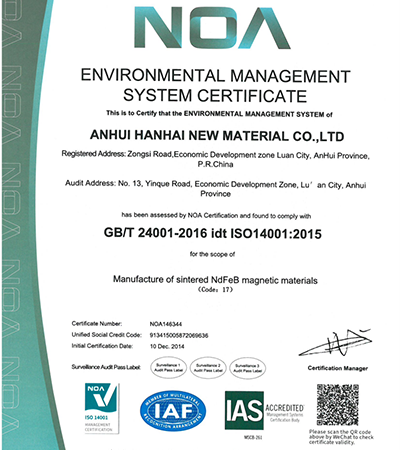Click the Certification Manager signature

pos(335,343)
